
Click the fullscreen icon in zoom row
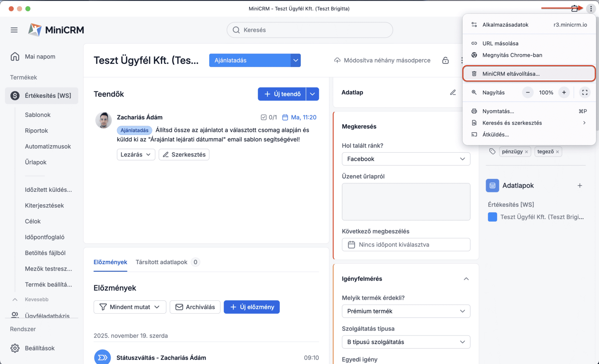(x=585, y=92)
